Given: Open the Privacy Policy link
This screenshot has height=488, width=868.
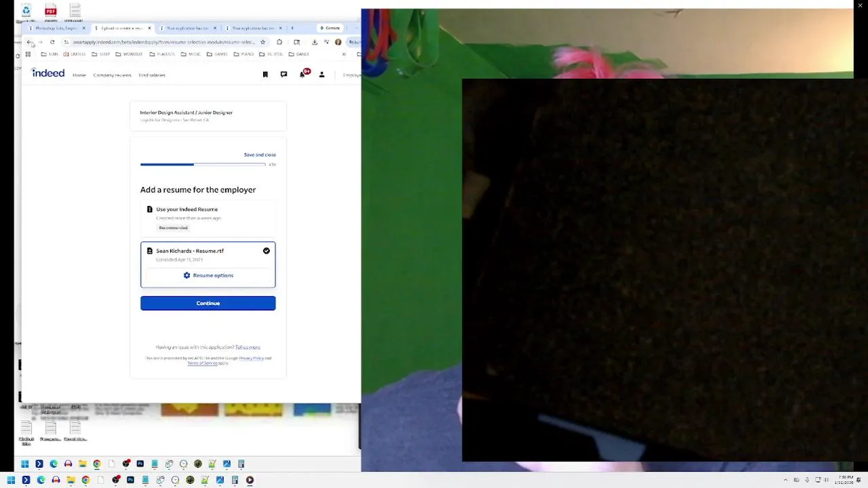Looking at the screenshot, I should pyautogui.click(x=252, y=358).
